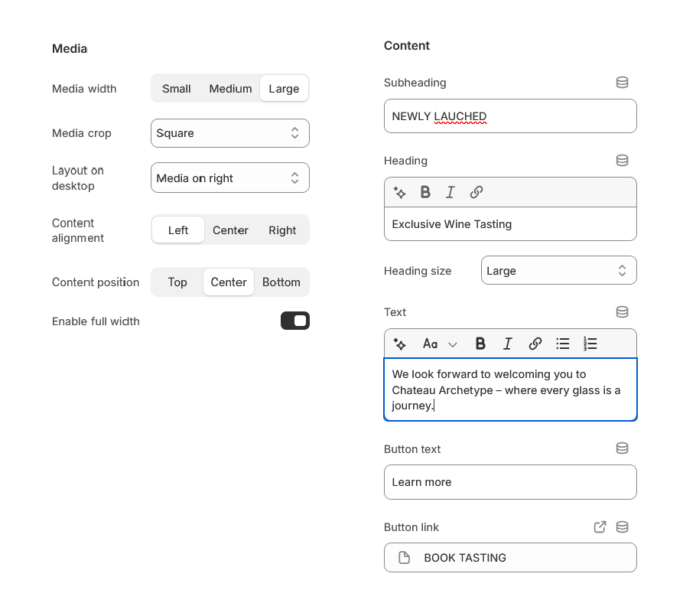Open the Media crop dropdown
Image resolution: width=696 pixels, height=616 pixels.
coord(229,132)
